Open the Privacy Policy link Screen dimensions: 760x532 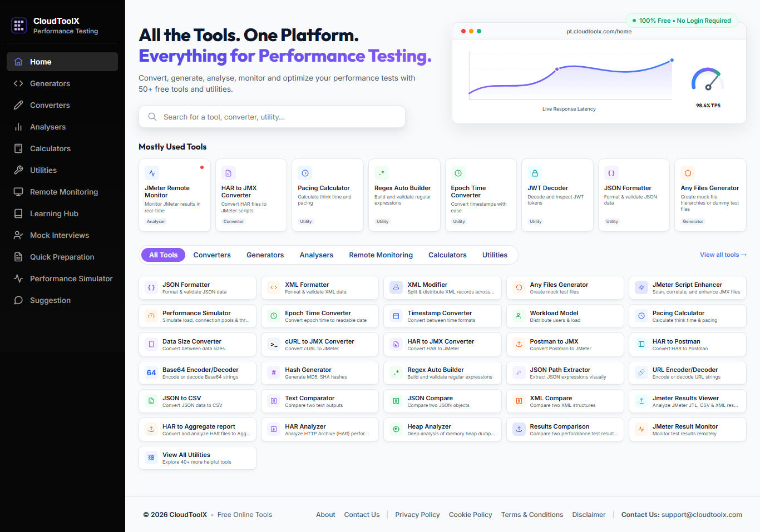[x=417, y=515]
